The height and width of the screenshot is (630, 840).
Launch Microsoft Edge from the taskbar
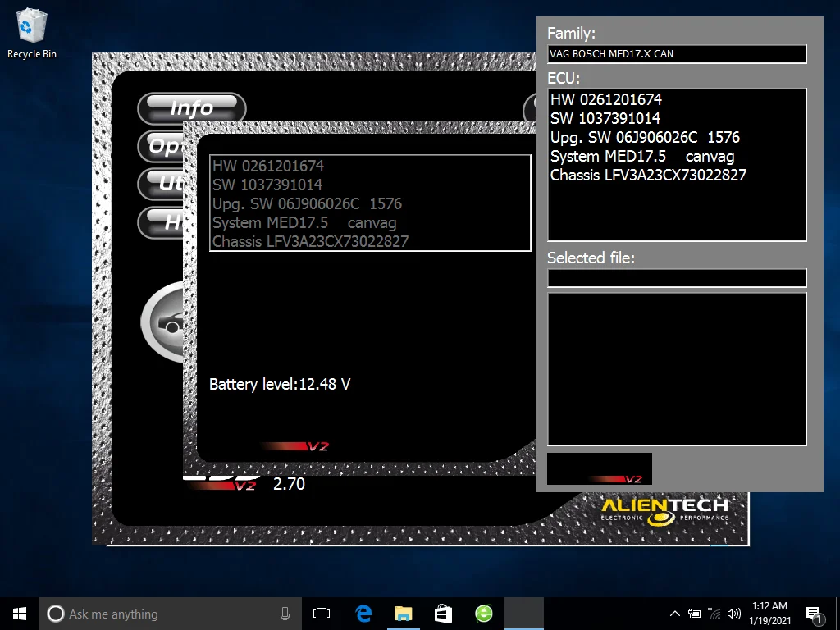pos(363,614)
